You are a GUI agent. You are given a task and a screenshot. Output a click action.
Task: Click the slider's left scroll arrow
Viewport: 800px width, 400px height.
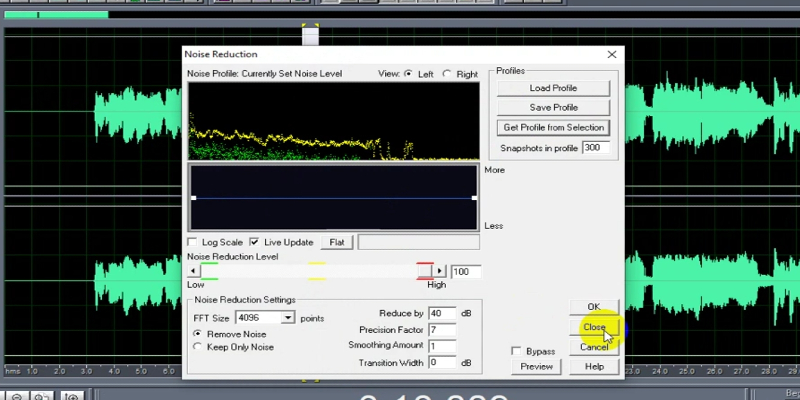(x=192, y=271)
